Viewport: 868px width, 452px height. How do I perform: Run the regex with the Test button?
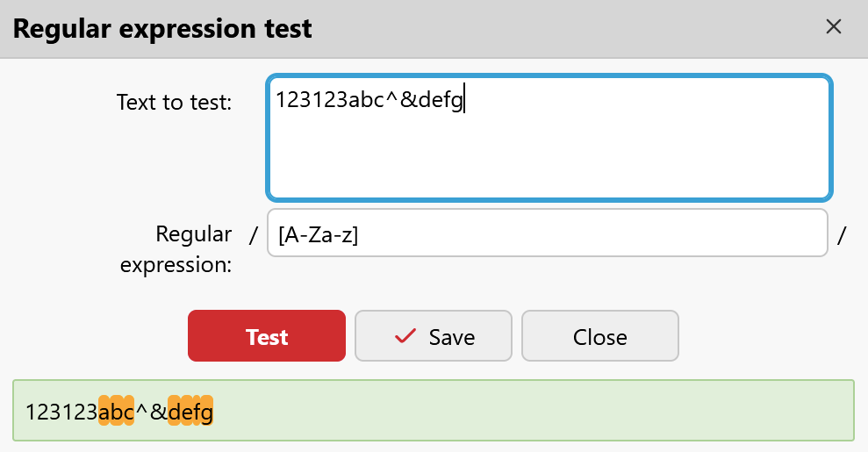[267, 336]
